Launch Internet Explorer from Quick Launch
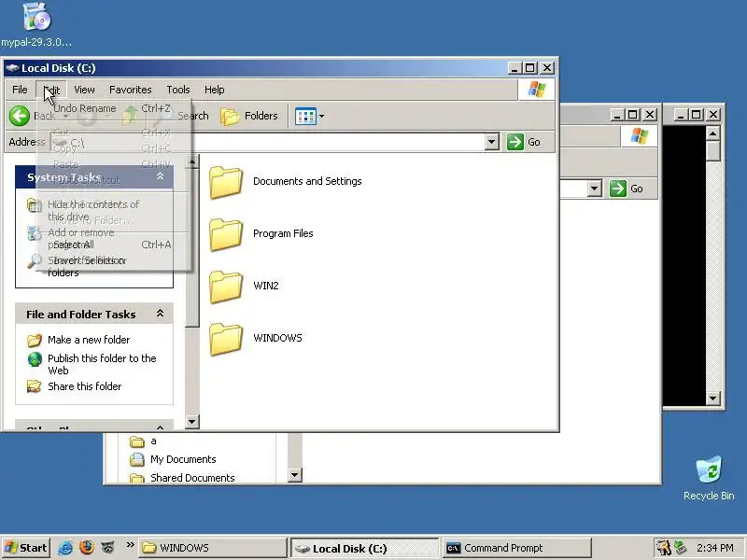The height and width of the screenshot is (560, 747). (x=65, y=548)
